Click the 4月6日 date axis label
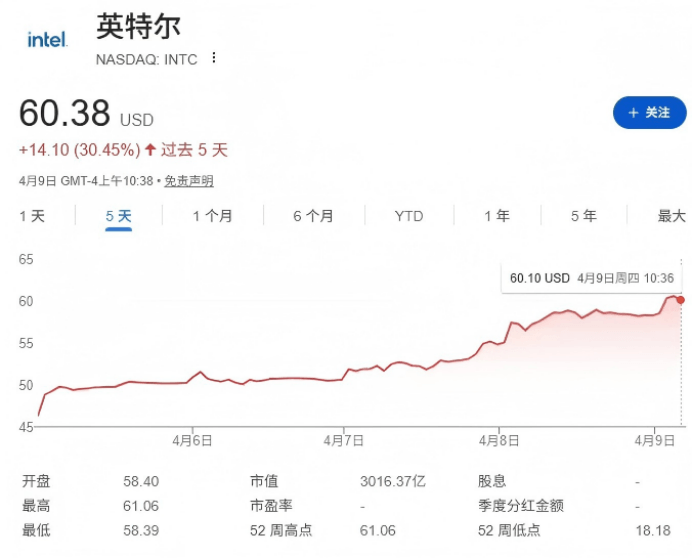The width and height of the screenshot is (693, 558). pyautogui.click(x=192, y=440)
